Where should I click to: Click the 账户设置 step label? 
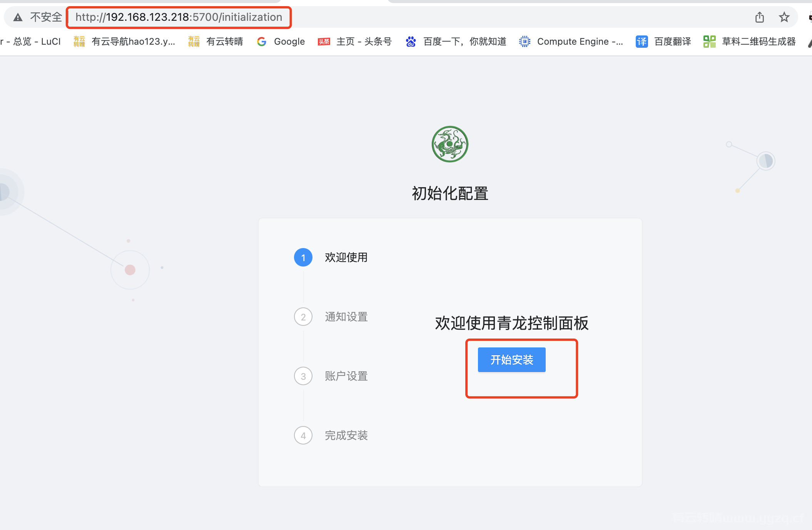coord(346,376)
